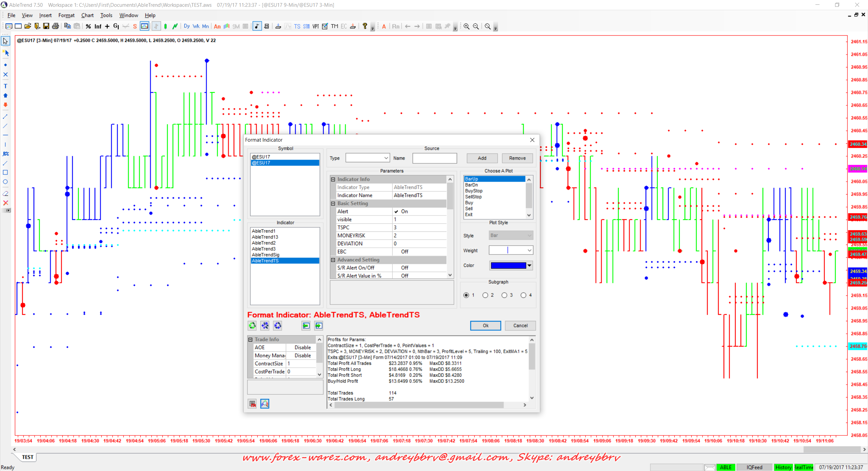
Task: Click the TS toolbar icon
Action: (x=297, y=26)
